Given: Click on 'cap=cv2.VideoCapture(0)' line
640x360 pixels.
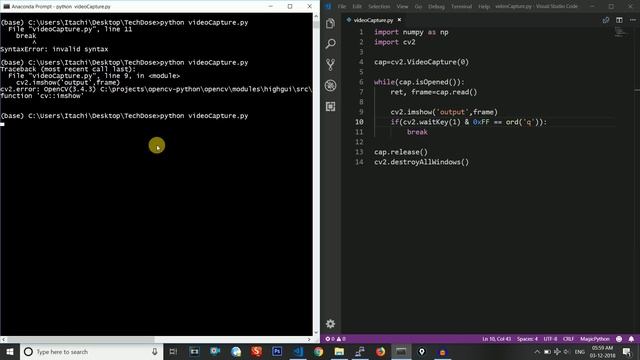Looking at the screenshot, I should 422,62.
